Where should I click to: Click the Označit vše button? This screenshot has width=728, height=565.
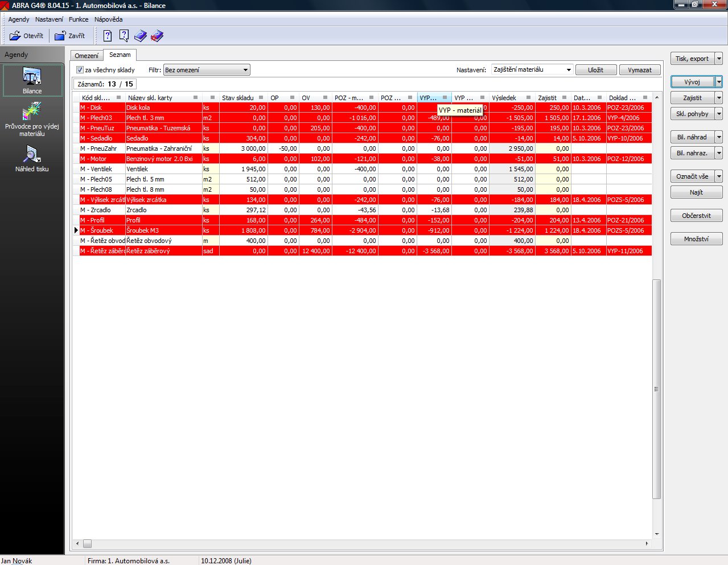(692, 176)
